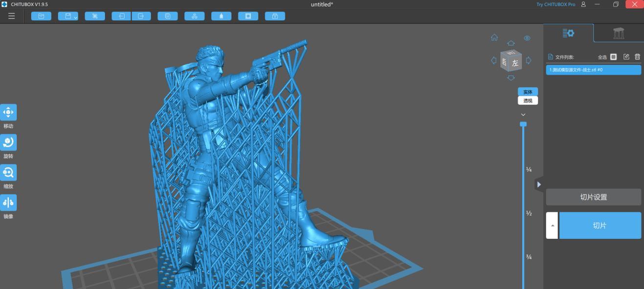Click the screenshot capture toolbar icon
The width and height of the screenshot is (644, 289).
[x=95, y=16]
